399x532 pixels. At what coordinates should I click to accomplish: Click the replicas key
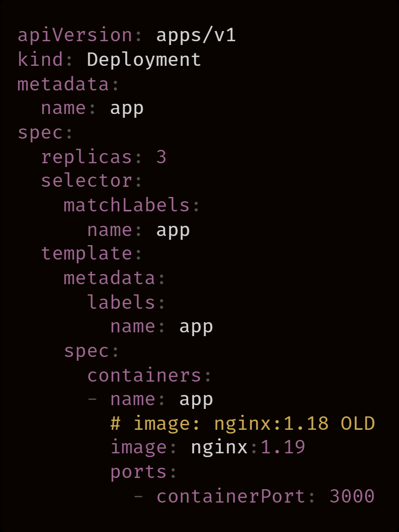coord(86,157)
